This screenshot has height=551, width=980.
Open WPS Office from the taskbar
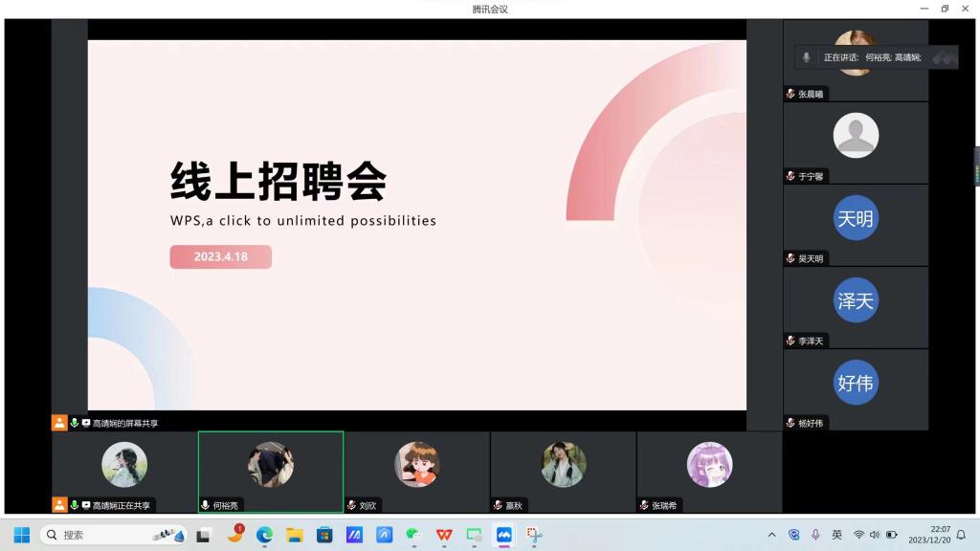[444, 535]
